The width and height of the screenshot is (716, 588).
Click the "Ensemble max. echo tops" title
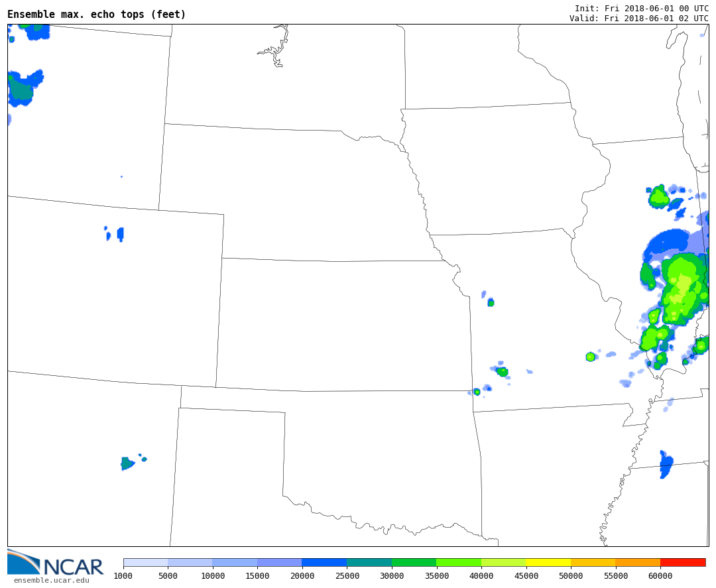click(97, 15)
